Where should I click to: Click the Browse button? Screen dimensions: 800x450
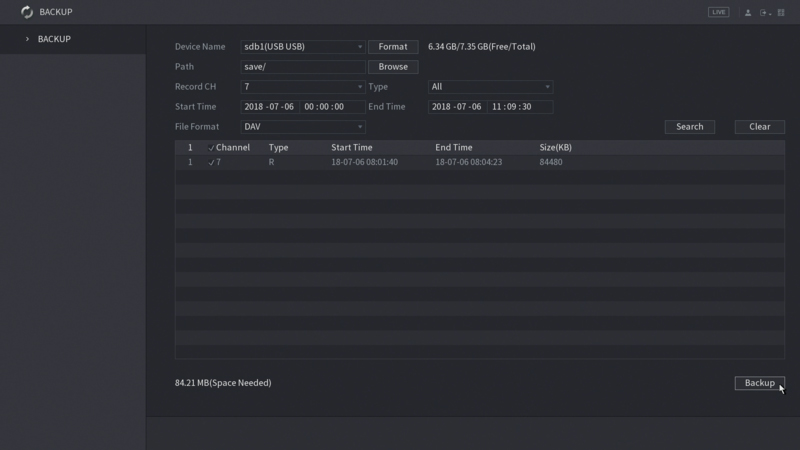click(393, 67)
